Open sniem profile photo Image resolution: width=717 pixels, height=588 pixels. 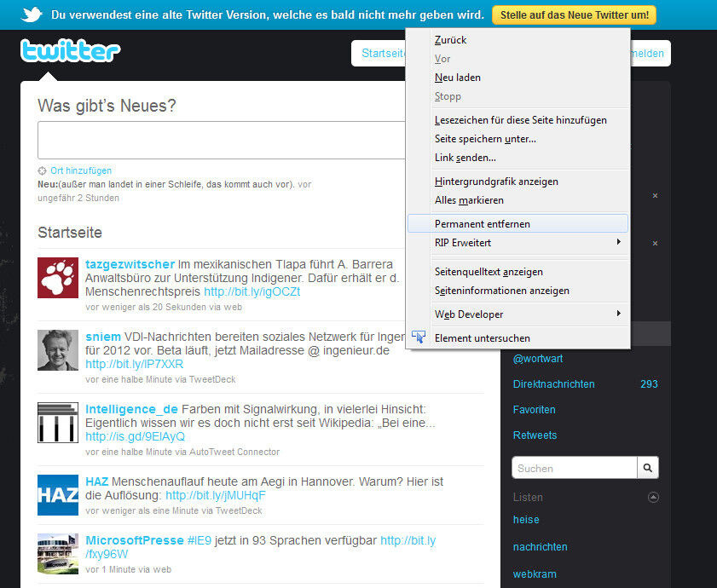[x=58, y=350]
